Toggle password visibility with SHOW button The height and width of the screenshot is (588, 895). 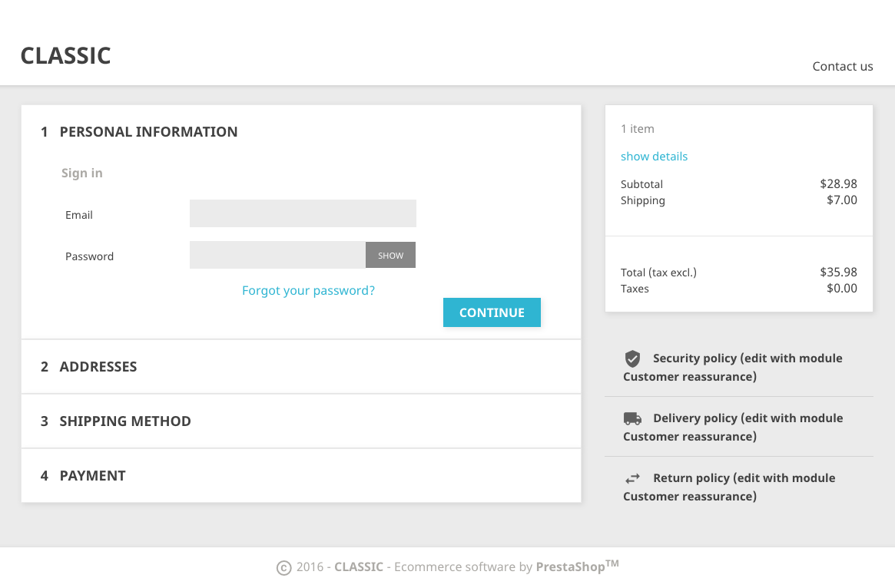pyautogui.click(x=390, y=256)
